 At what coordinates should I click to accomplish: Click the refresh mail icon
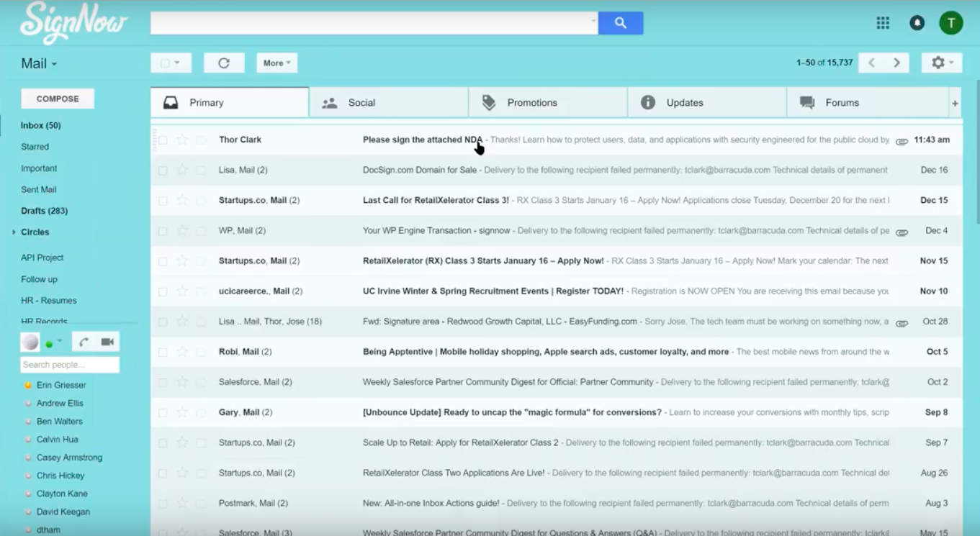click(x=224, y=63)
